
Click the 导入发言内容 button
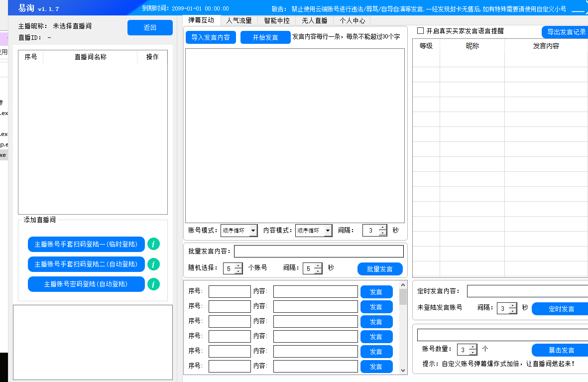click(x=211, y=37)
